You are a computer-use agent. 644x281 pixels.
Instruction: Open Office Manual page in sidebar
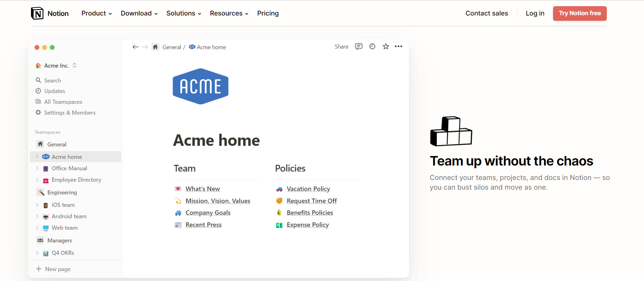click(69, 168)
